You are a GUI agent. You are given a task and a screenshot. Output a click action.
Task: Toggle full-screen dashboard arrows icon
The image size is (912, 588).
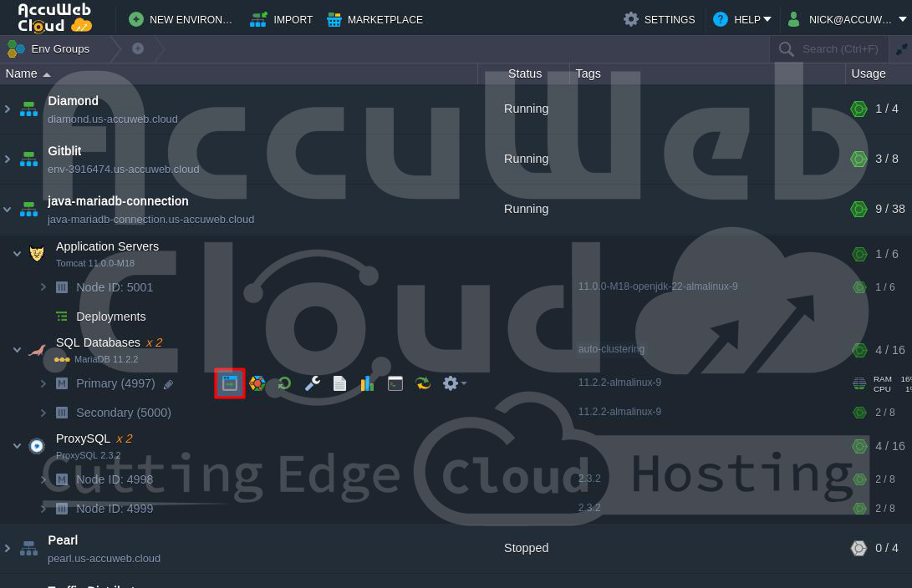(901, 49)
